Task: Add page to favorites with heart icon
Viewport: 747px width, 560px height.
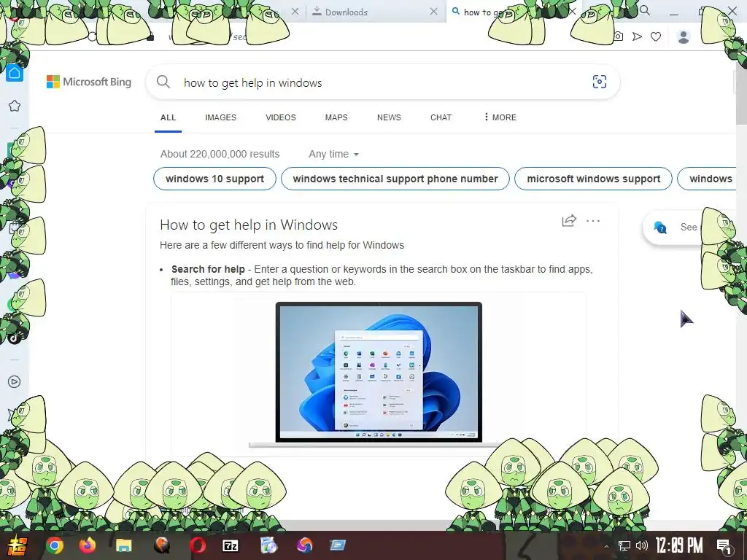Action: coord(656,36)
